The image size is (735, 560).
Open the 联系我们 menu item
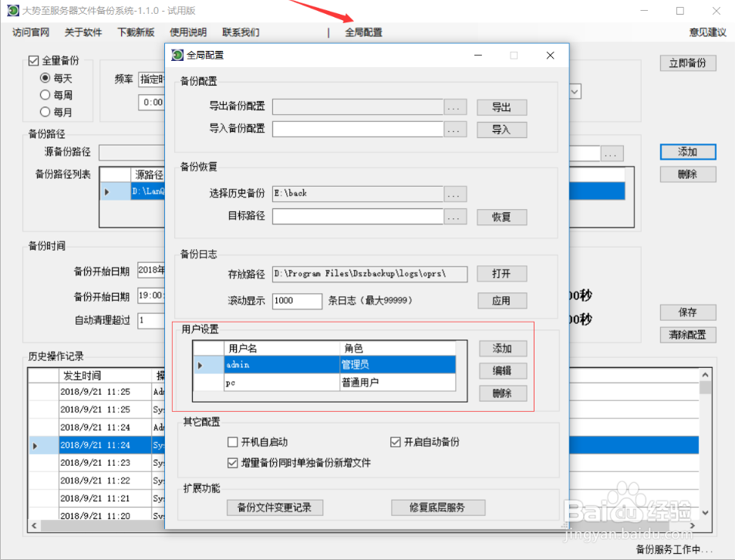click(x=241, y=32)
